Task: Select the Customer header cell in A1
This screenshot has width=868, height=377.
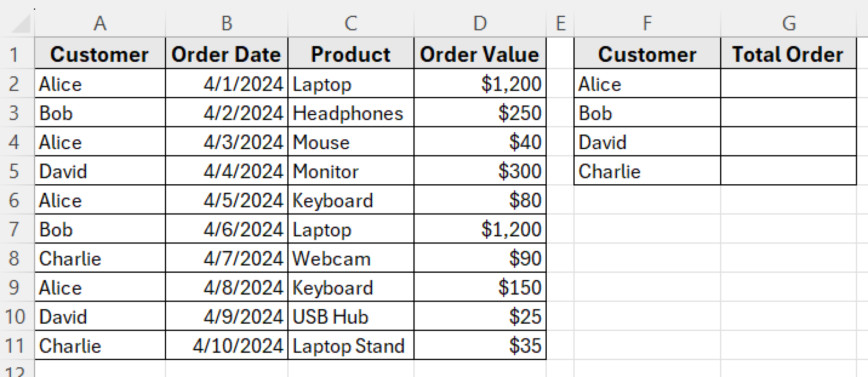Action: [100, 54]
